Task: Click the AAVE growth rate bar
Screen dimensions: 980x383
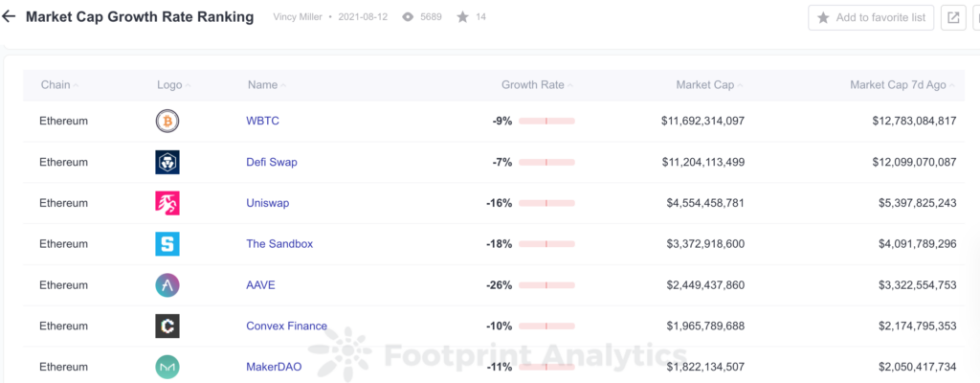Action: point(546,285)
